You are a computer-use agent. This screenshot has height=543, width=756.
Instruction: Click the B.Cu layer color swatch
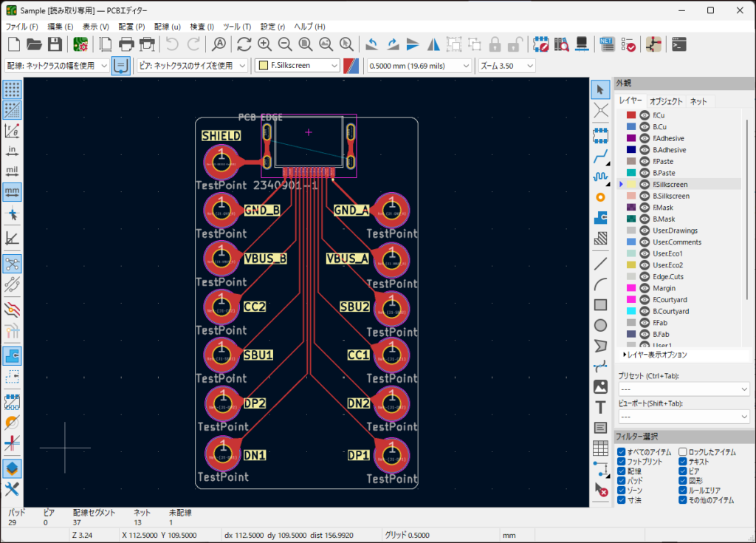[x=631, y=127]
